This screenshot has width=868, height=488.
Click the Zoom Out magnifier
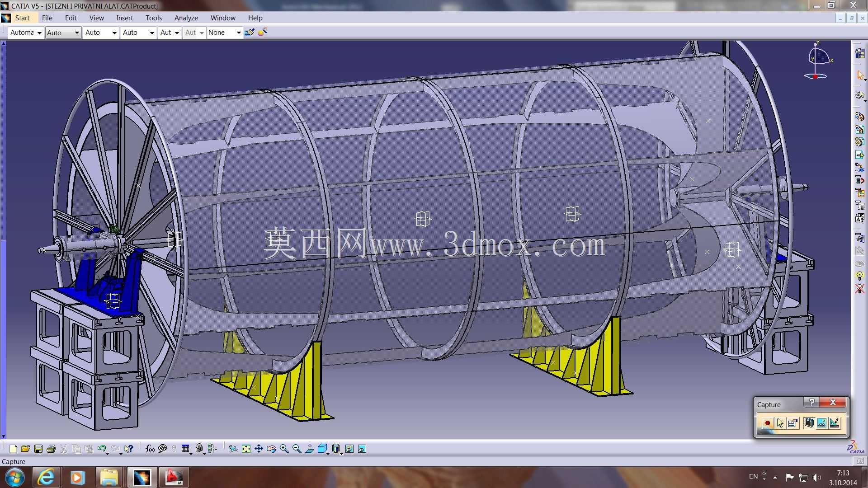(x=297, y=449)
